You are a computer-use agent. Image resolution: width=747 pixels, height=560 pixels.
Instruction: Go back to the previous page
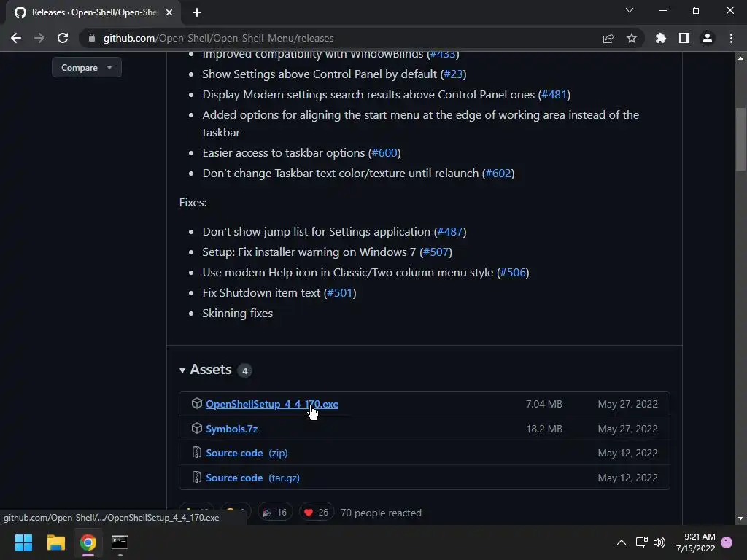[16, 38]
